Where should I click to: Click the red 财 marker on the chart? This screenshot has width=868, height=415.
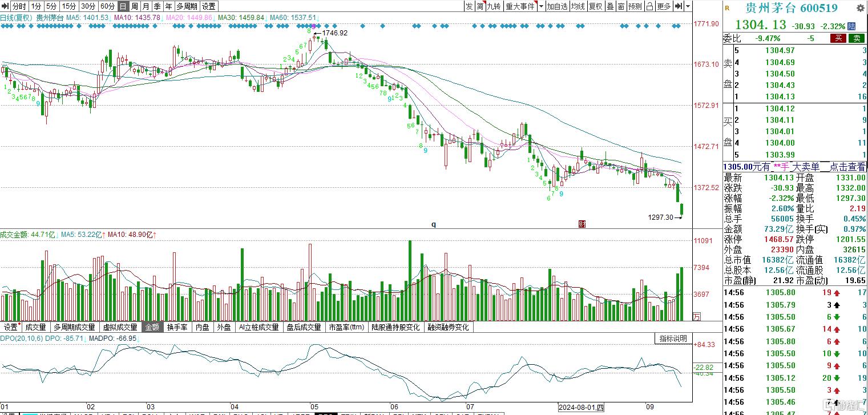tap(582, 224)
